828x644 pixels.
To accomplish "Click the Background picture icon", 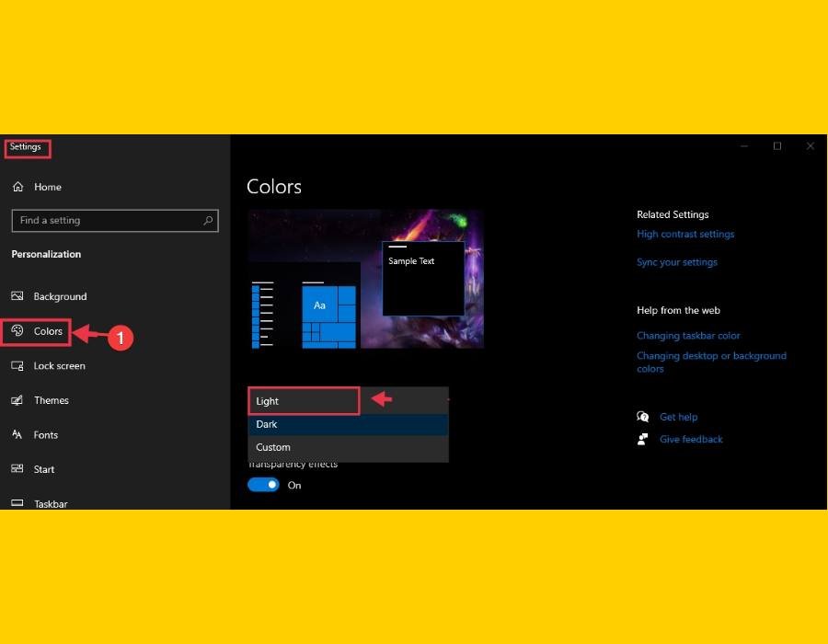I will (x=17, y=296).
